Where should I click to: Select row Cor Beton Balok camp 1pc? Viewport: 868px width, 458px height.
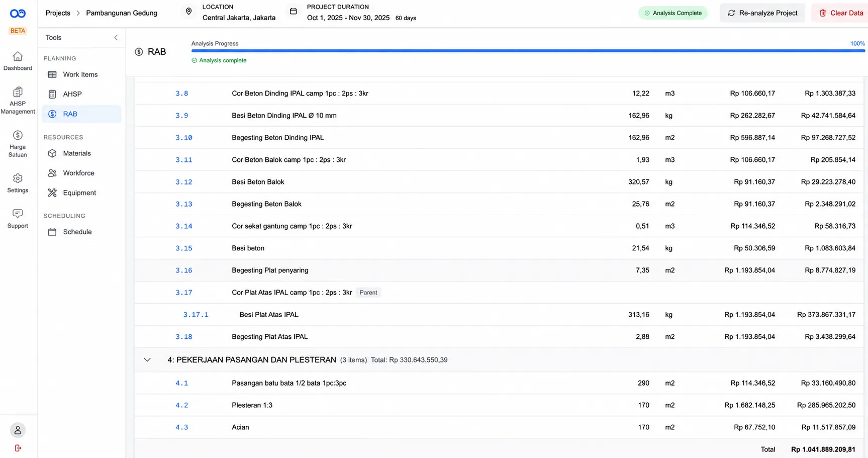[x=499, y=160]
